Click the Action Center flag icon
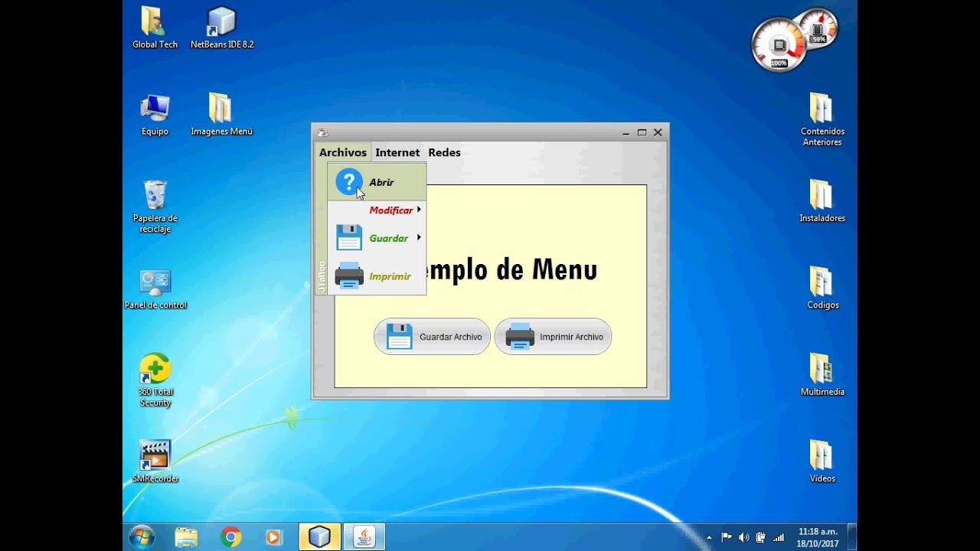 (x=727, y=538)
